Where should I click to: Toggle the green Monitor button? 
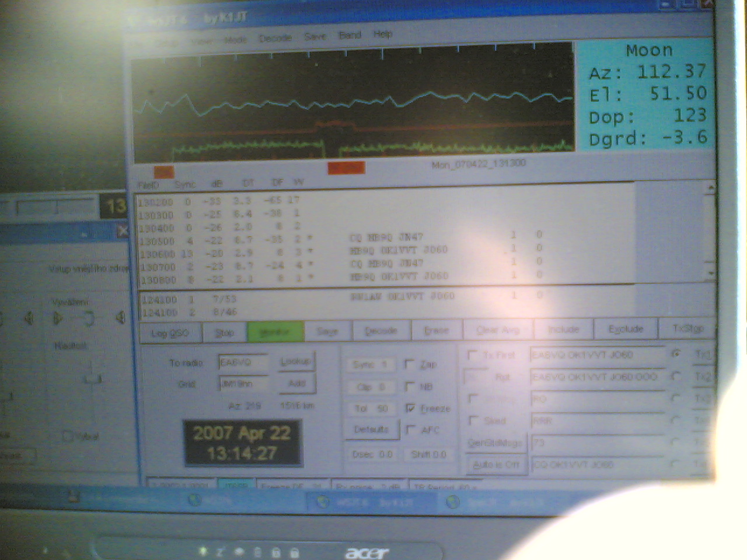coord(275,332)
